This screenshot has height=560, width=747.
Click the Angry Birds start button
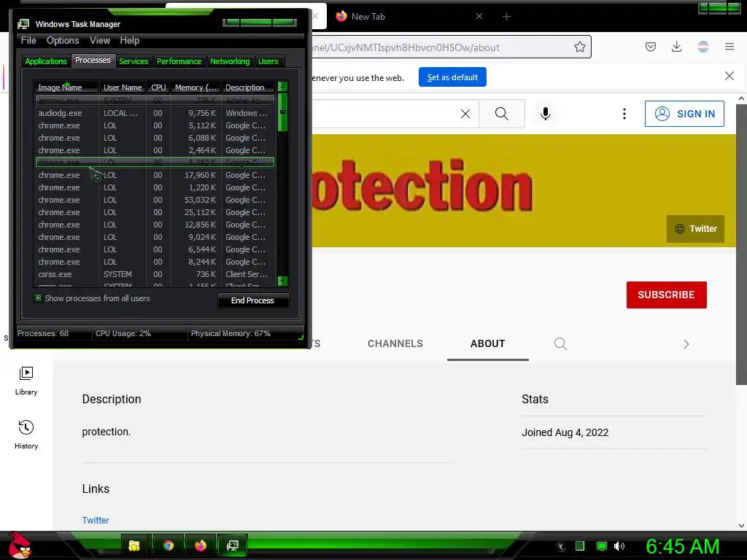click(20, 545)
